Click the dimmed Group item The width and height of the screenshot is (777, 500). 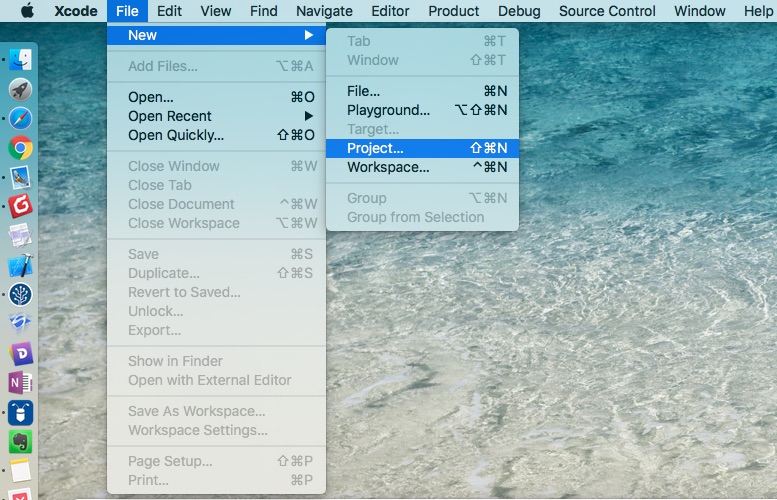point(422,198)
